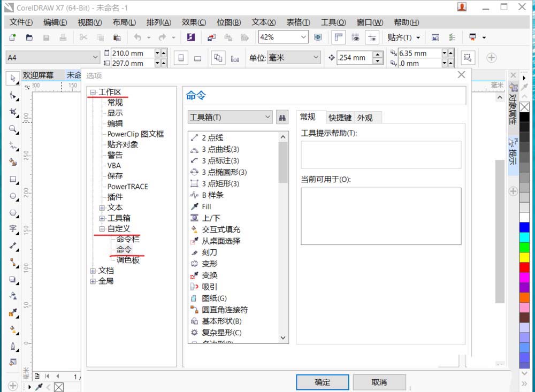535x392 pixels.
Task: Switch to the 欢迎屏幕 document tab
Action: [38, 75]
